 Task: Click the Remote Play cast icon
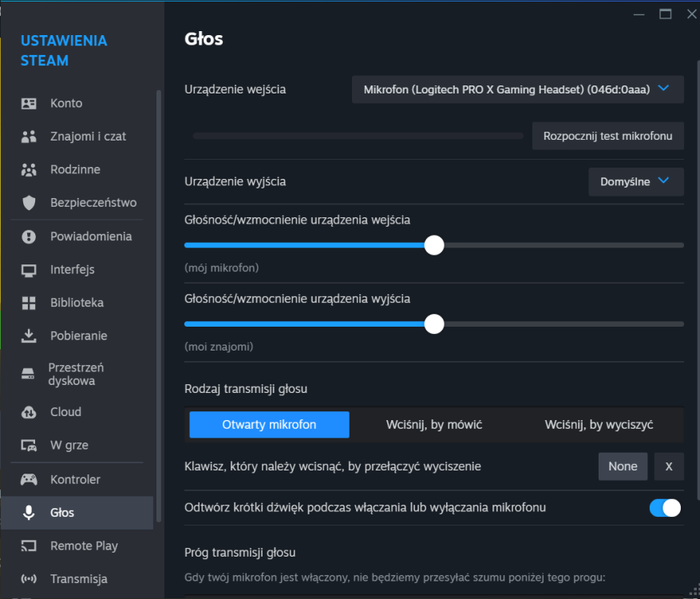29,545
